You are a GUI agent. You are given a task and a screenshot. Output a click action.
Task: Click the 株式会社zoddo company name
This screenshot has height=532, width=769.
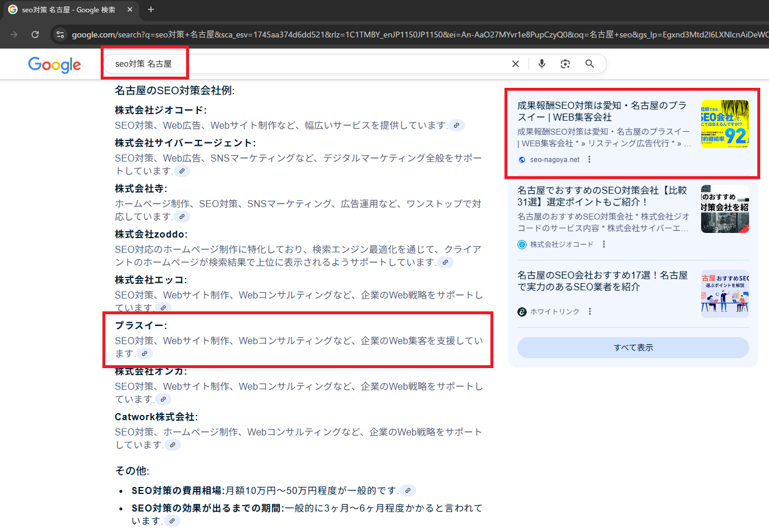coord(151,234)
